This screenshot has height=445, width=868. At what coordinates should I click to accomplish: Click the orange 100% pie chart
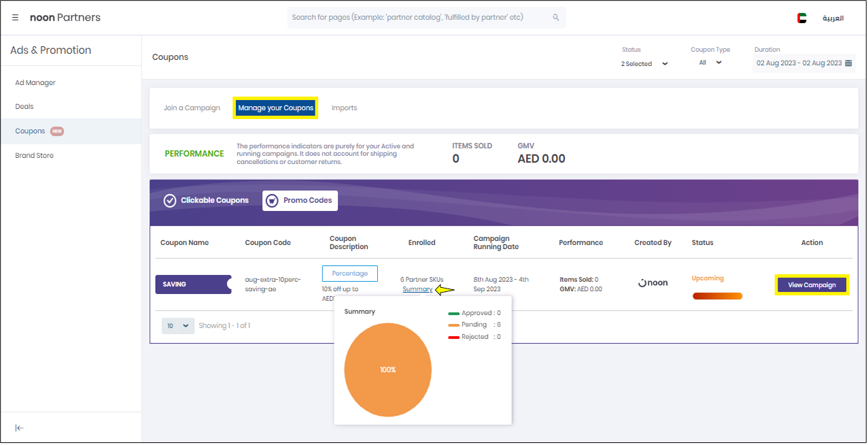pos(388,370)
